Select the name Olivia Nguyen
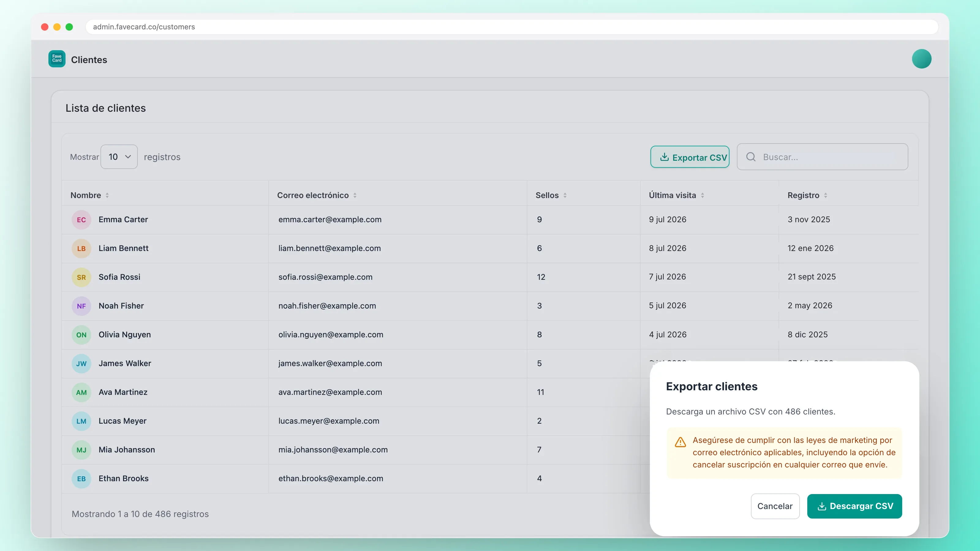Screen dimensions: 980x551 point(125,335)
